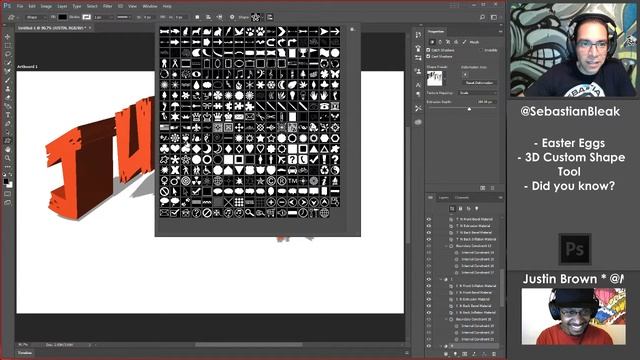
Task: Filter 3D panel by whole scene
Action: pyautogui.click(x=452, y=209)
